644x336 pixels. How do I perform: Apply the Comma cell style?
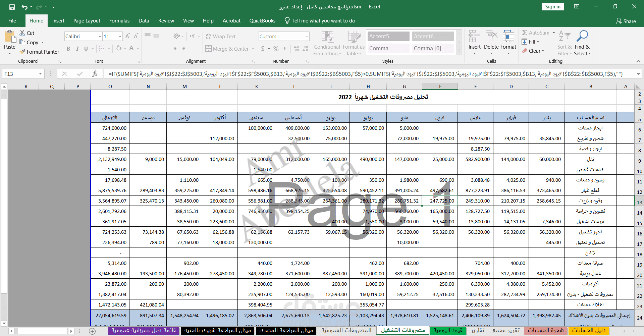[x=388, y=48]
